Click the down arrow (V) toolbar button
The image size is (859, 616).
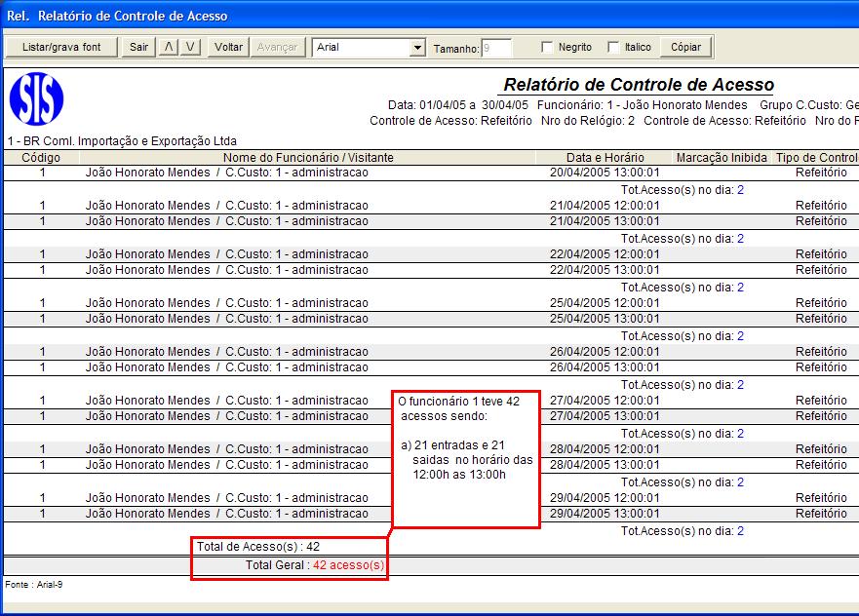click(x=190, y=47)
